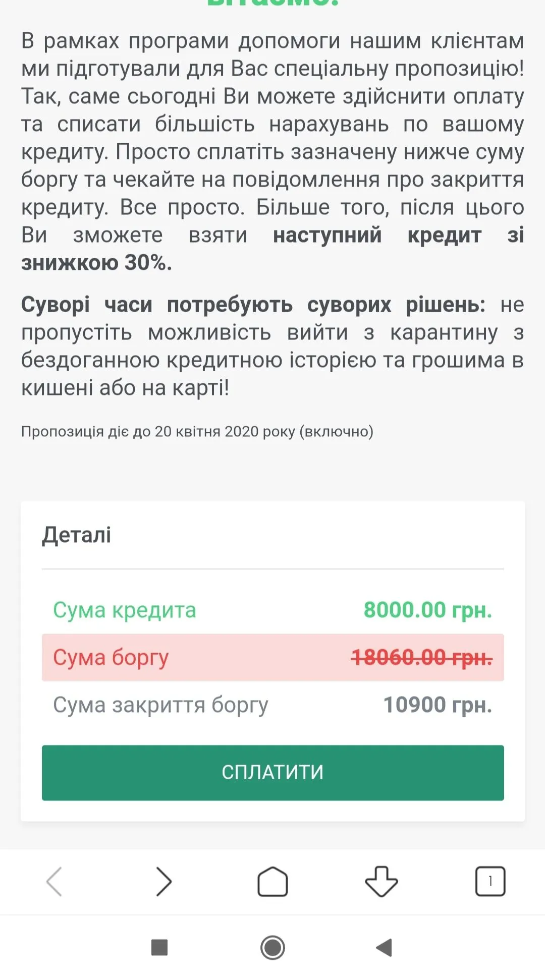Tap the browser back arrow
Screen dimensions: 545x980
(54, 882)
